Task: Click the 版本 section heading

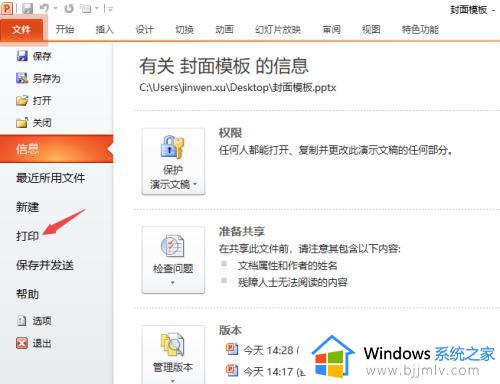Action: tap(230, 330)
